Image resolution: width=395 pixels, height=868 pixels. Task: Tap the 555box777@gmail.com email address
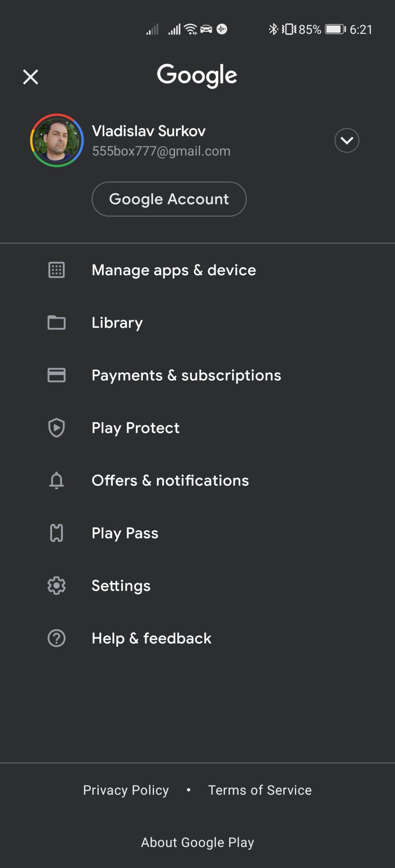click(161, 151)
